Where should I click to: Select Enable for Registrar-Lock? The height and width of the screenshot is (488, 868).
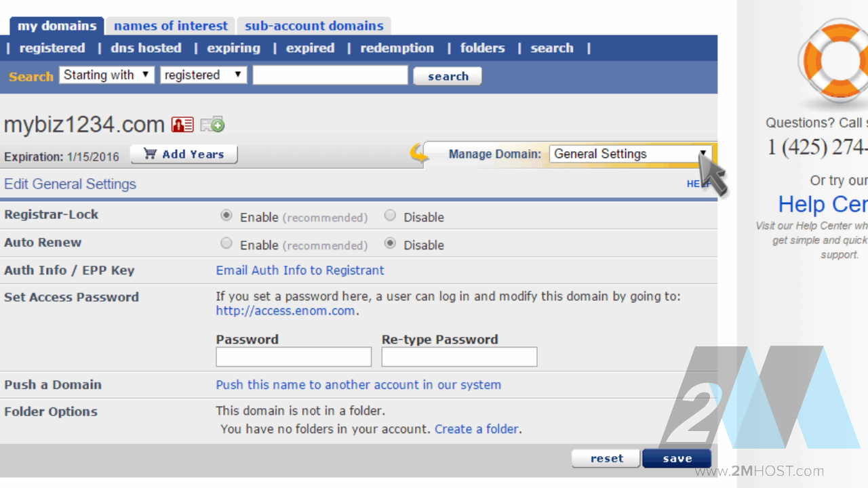pyautogui.click(x=226, y=216)
